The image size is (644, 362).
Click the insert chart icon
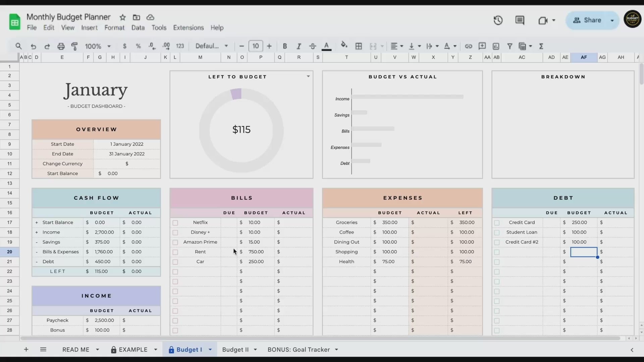[x=496, y=46]
